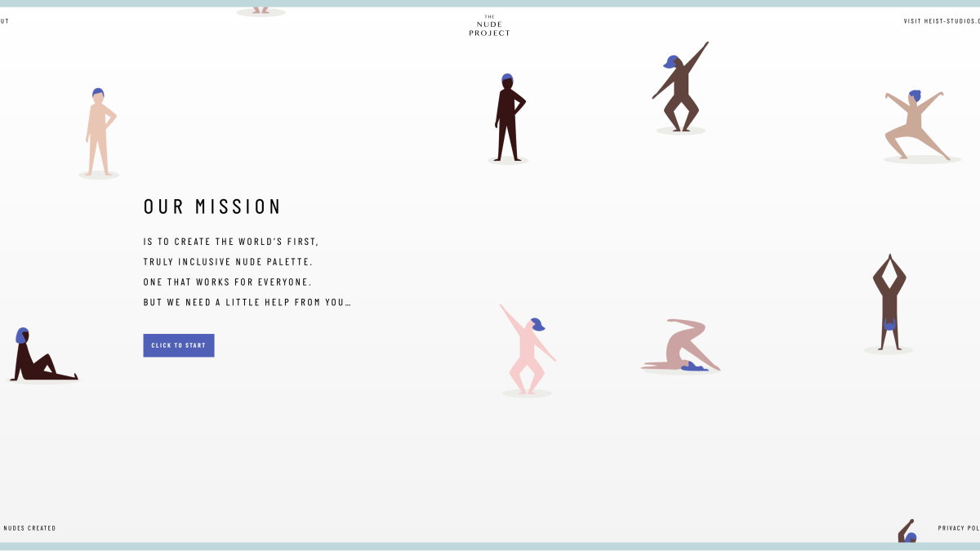Screen dimensions: 980x551
Task: Click the text 'TRULY INCLUSIVE NUDE PALETTE.'
Action: point(228,262)
